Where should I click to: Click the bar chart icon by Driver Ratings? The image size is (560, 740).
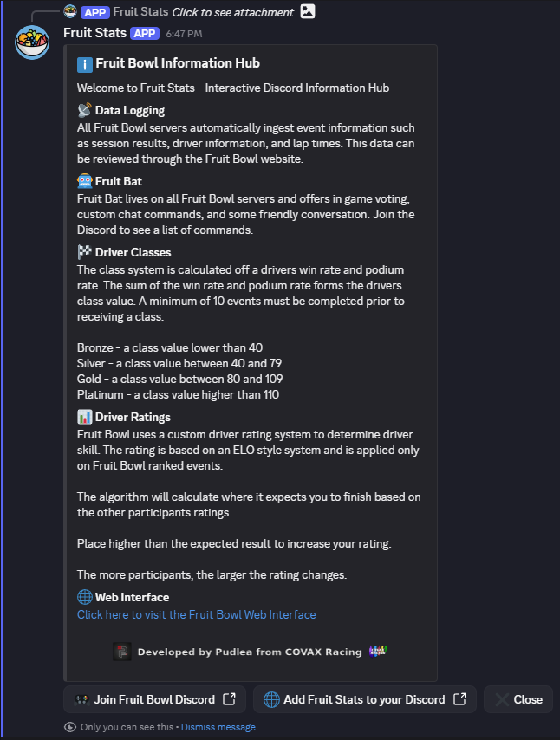[x=84, y=418]
